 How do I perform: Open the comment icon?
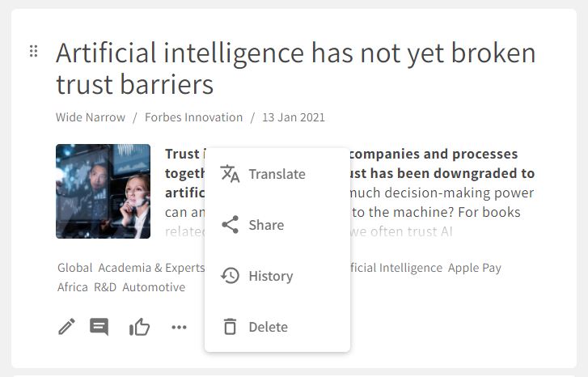pyautogui.click(x=99, y=327)
